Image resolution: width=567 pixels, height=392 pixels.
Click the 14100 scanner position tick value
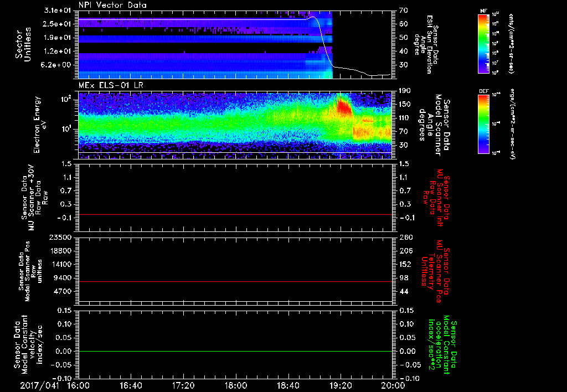(x=60, y=264)
